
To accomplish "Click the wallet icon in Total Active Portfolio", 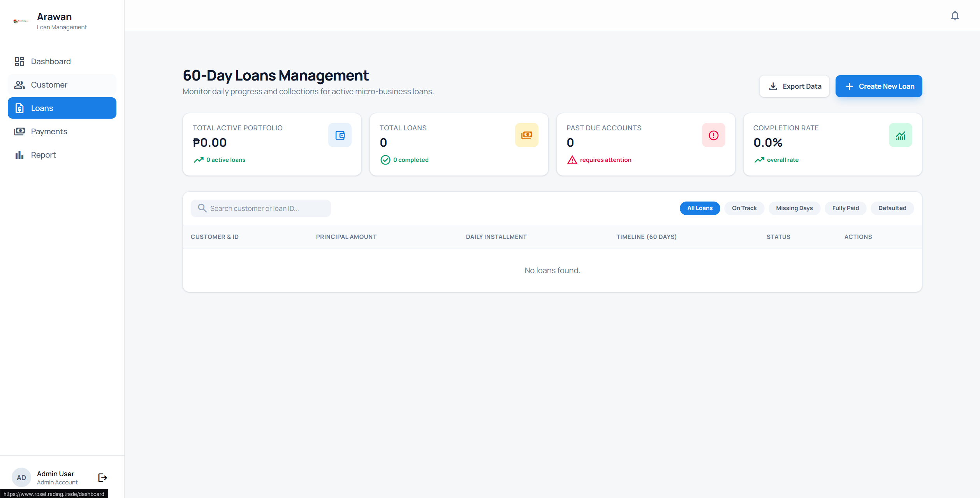I will tap(340, 135).
